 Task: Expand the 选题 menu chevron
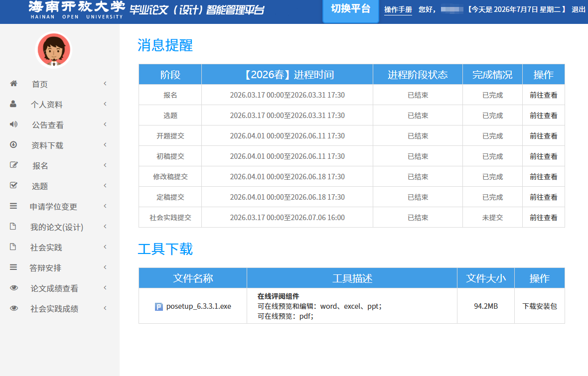click(x=105, y=186)
